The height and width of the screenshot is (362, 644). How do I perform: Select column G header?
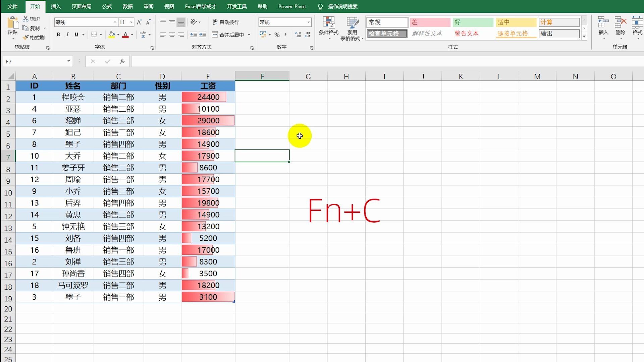pos(308,76)
